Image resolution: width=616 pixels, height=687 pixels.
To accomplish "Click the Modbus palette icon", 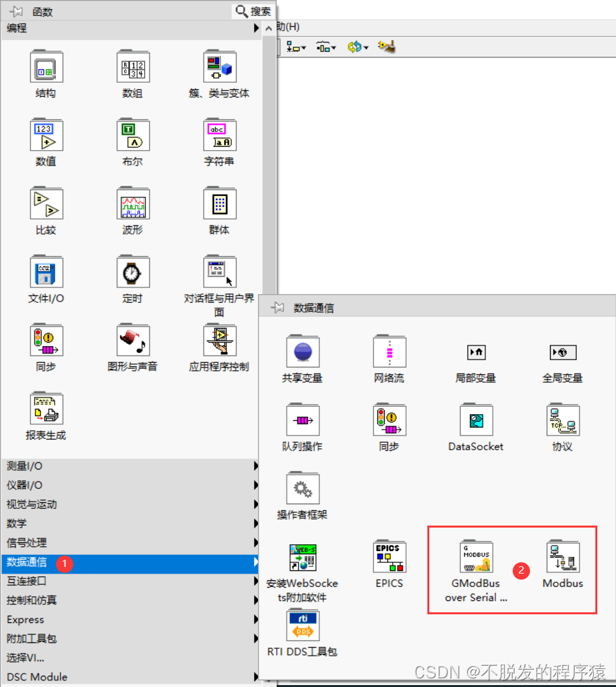I will [x=563, y=558].
